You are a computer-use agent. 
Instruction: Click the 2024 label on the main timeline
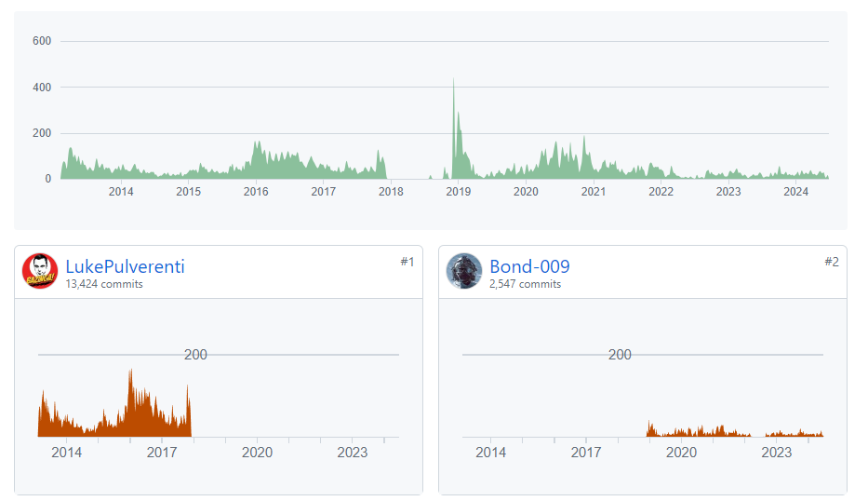796,192
